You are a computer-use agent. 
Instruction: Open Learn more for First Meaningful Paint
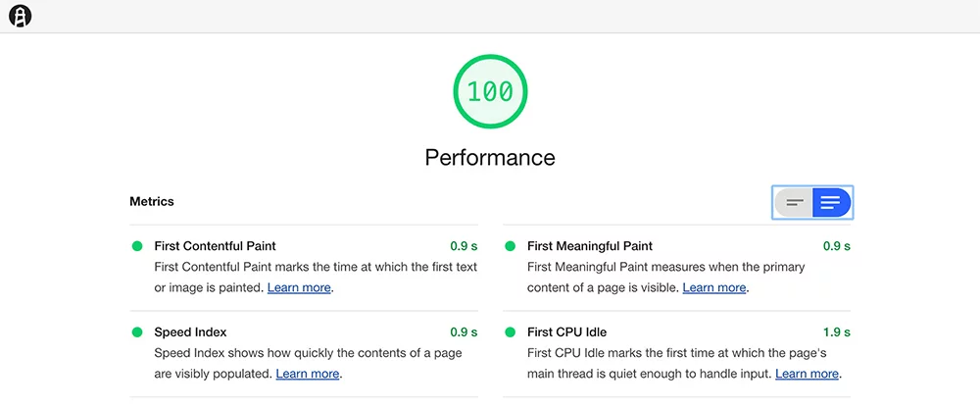[x=714, y=287]
